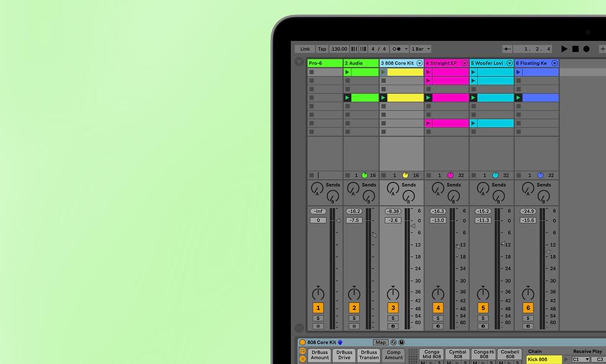Click the pan knob of track 1
Screen dimensions: 606x364
coord(318,294)
